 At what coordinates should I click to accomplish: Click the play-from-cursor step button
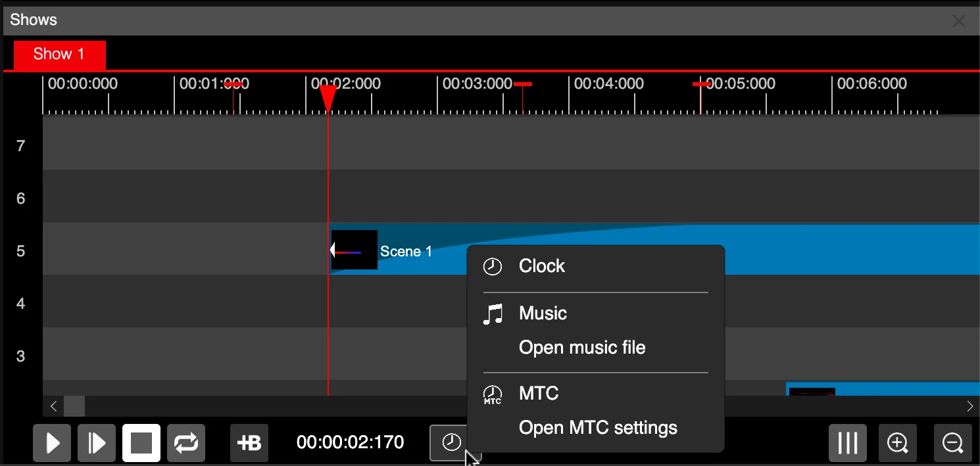click(x=97, y=443)
